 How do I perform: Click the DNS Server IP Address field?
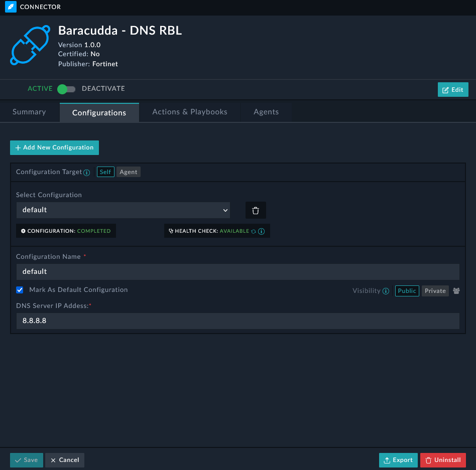point(237,321)
